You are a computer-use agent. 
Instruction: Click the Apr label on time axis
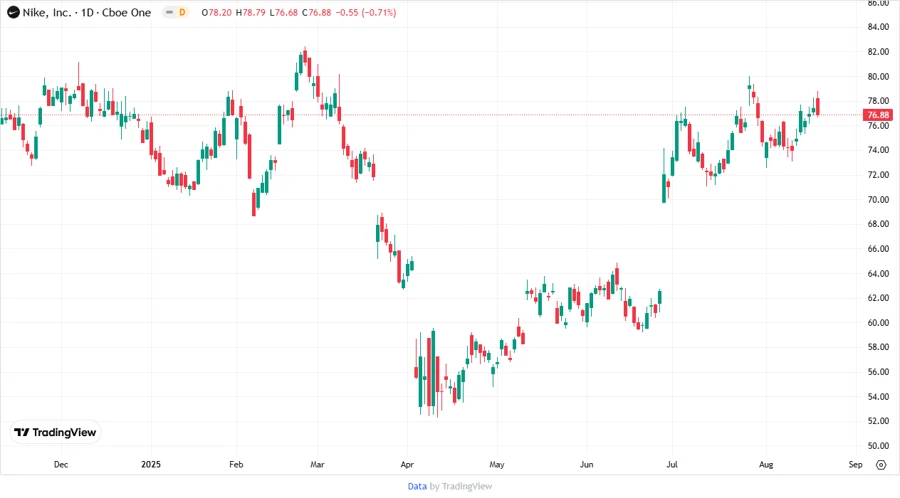(407, 465)
